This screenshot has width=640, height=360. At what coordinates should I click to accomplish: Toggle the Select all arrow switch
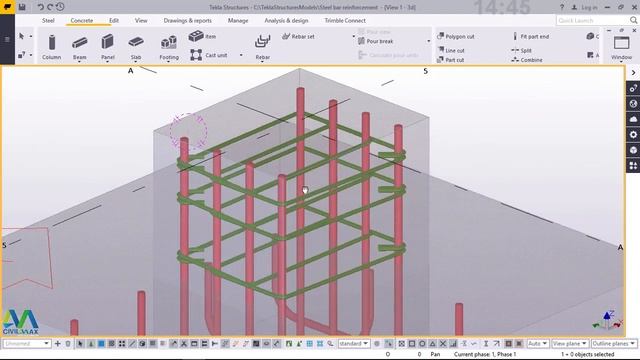(x=80, y=344)
